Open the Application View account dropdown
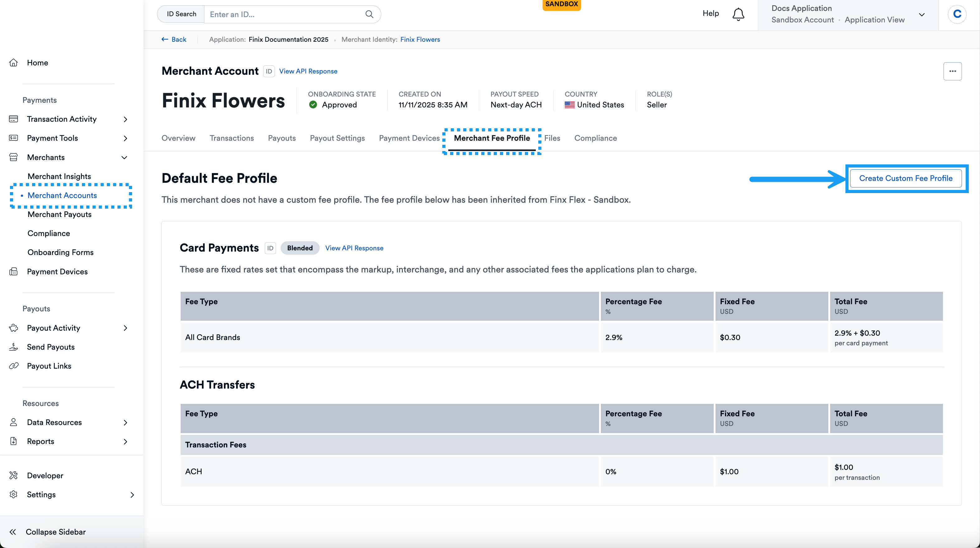 [x=922, y=14]
